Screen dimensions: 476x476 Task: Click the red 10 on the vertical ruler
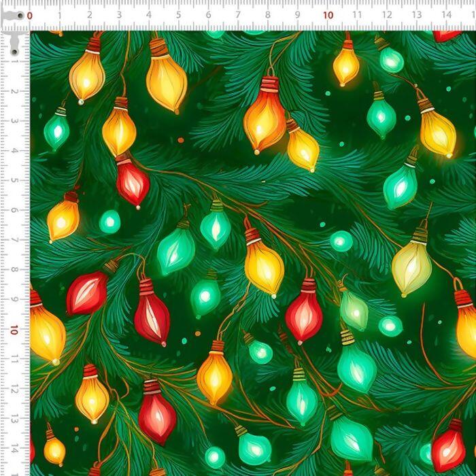14,329
